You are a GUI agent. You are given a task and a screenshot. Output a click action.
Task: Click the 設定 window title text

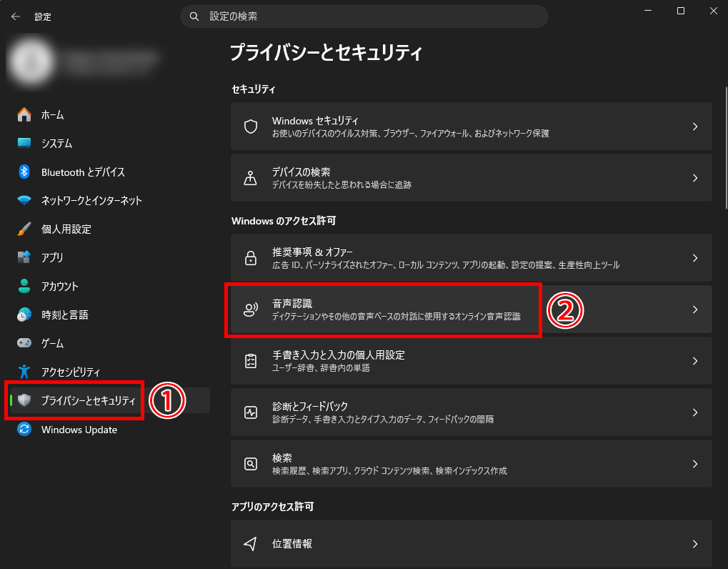click(x=43, y=16)
